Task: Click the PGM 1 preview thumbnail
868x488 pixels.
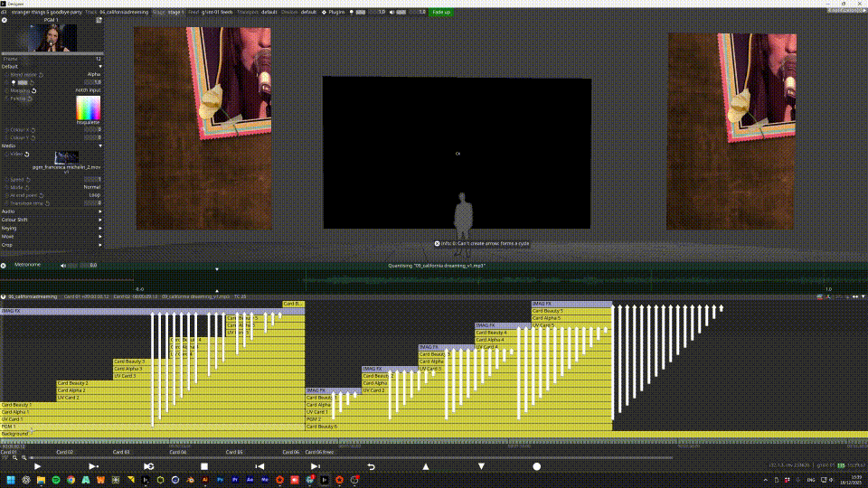Action: coord(52,38)
